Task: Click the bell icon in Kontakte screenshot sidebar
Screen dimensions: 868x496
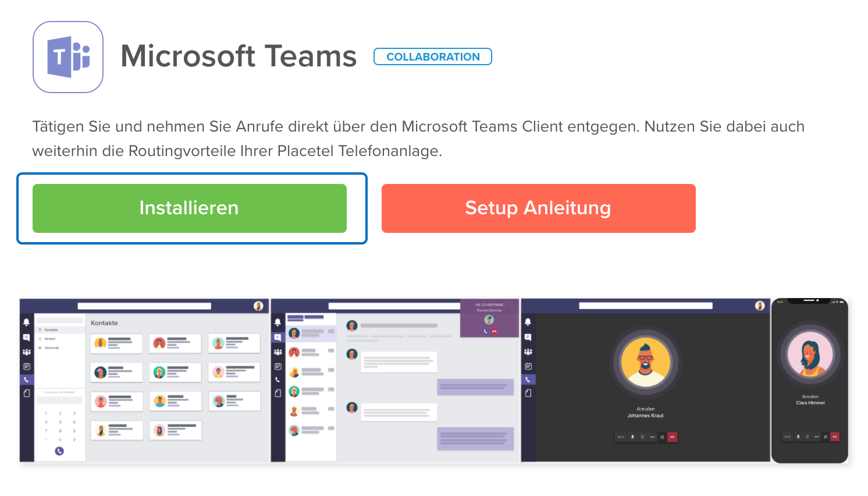Action: [26, 322]
